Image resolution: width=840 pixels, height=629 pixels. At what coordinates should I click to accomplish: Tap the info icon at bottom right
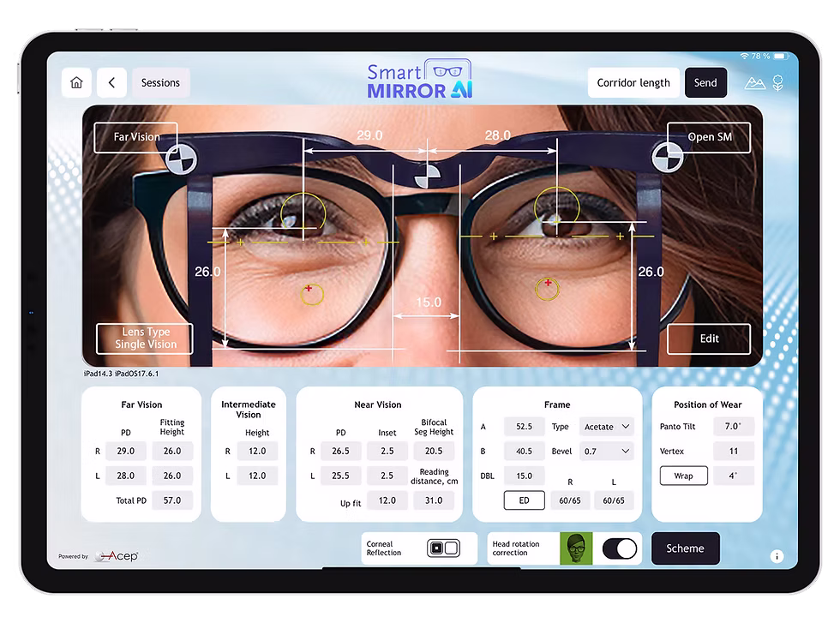coord(777,556)
